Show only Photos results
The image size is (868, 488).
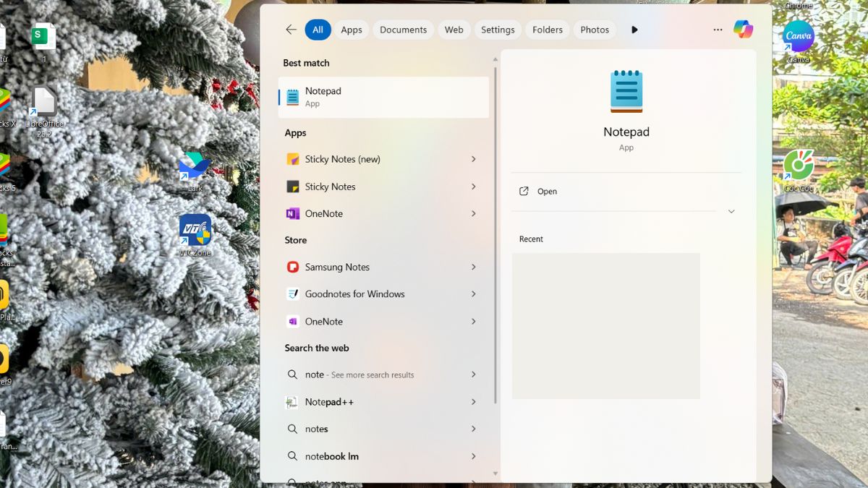[595, 30]
